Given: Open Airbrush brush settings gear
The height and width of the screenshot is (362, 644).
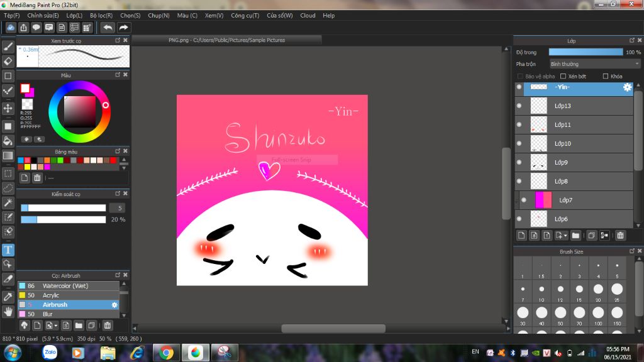Looking at the screenshot, I should [x=114, y=305].
